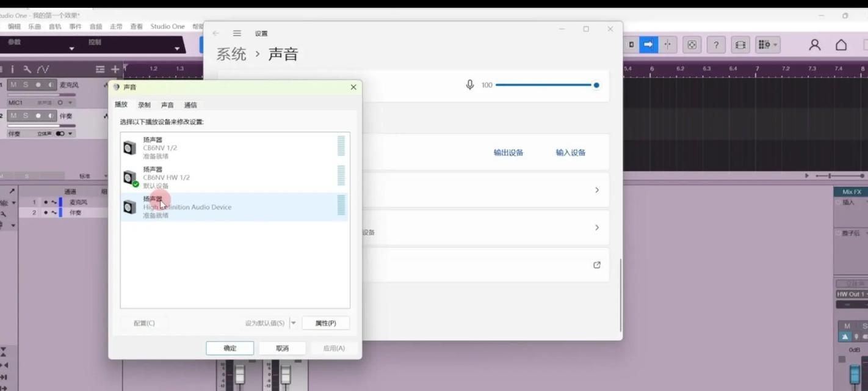Click the 确定 button
Image resolution: width=868 pixels, height=391 pixels.
[x=230, y=348]
